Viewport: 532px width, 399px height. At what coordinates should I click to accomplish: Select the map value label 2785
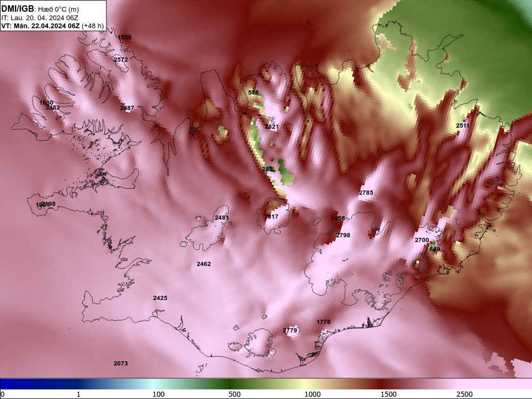coord(366,193)
